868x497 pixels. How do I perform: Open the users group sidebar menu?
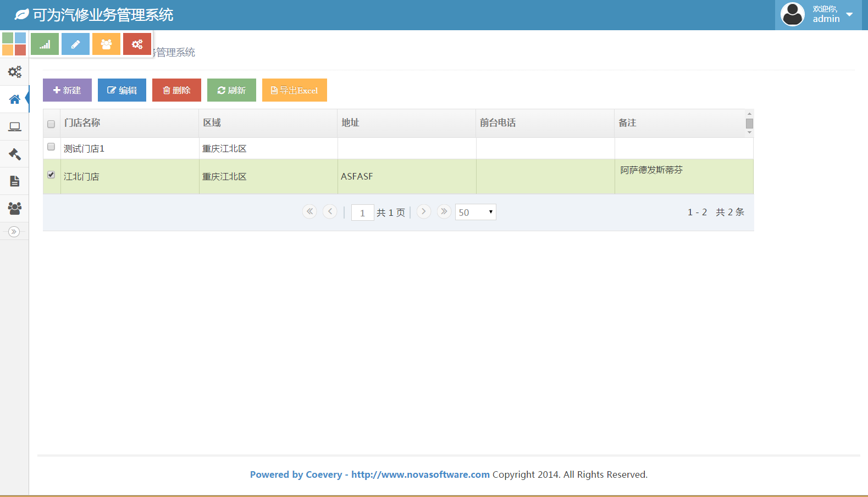(15, 209)
